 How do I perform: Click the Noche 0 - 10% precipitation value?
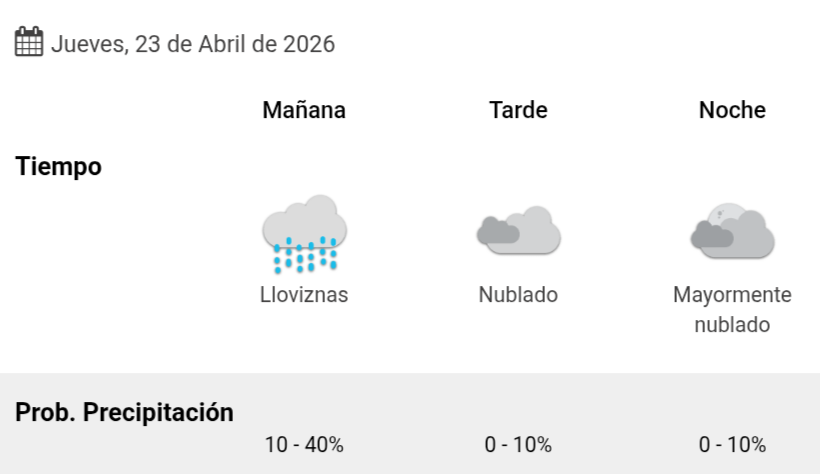coord(732,445)
